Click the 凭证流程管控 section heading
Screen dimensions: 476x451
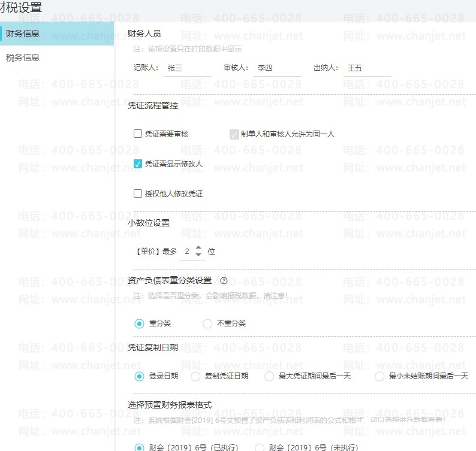pyautogui.click(x=153, y=105)
